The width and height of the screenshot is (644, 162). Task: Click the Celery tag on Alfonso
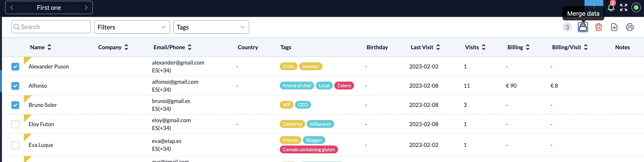[344, 86]
